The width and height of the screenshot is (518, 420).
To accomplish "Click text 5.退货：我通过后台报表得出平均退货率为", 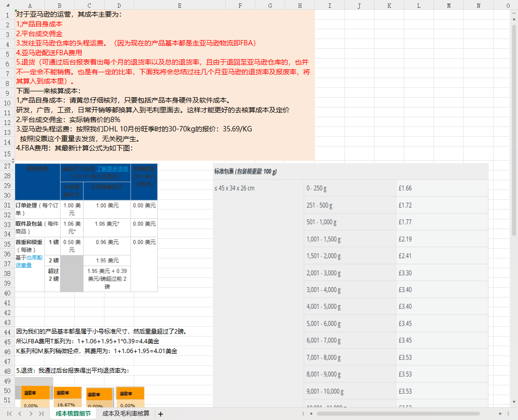I will pos(72,371).
